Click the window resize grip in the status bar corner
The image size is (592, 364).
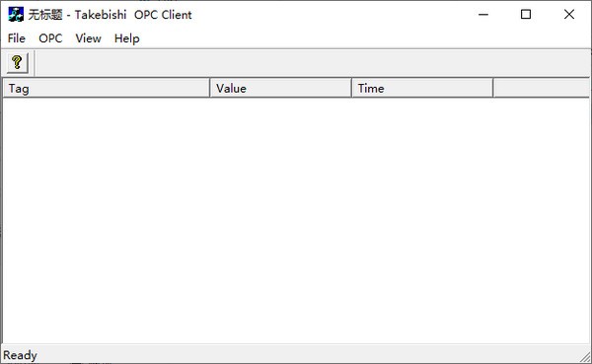585,357
